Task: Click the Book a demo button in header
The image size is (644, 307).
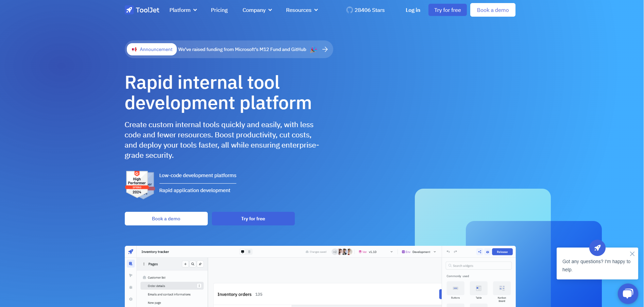Action: [493, 10]
